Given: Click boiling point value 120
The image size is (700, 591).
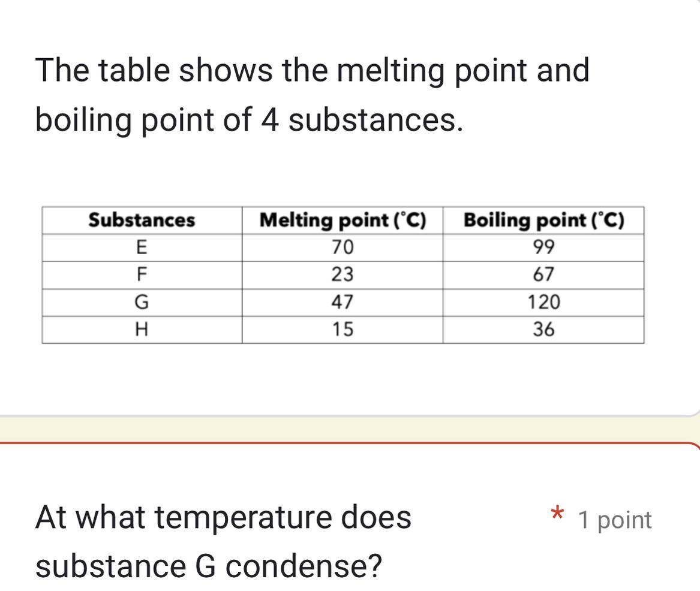Looking at the screenshot, I should click(544, 303).
